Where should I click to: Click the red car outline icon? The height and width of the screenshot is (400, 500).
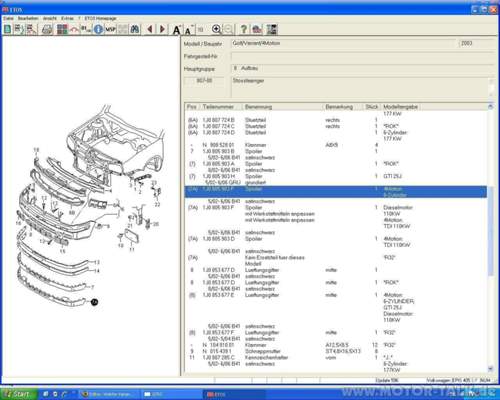pos(74,29)
